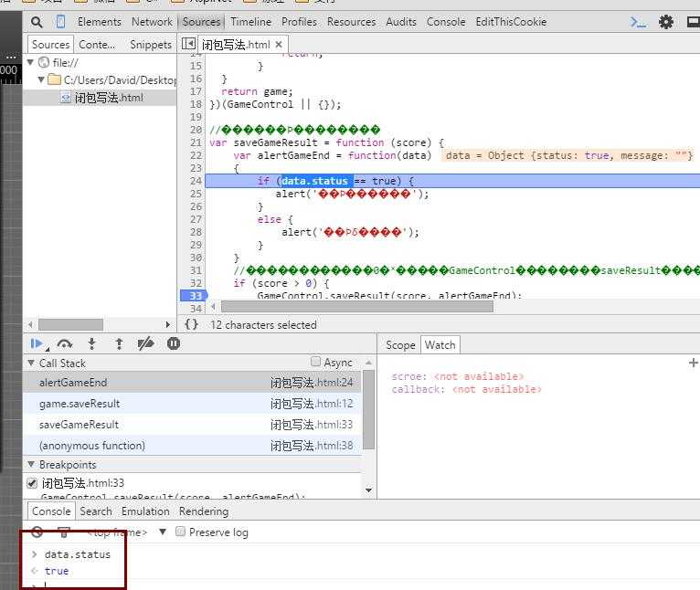Open the Network panel

[x=152, y=22]
